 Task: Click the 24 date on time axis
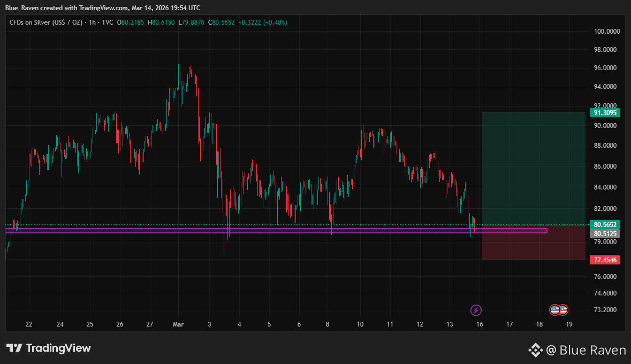pyautogui.click(x=60, y=324)
